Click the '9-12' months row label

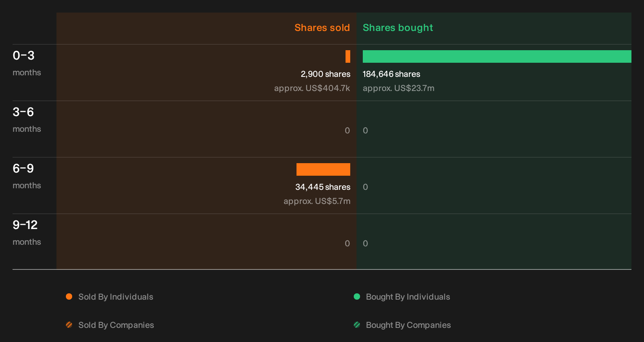[x=25, y=225]
